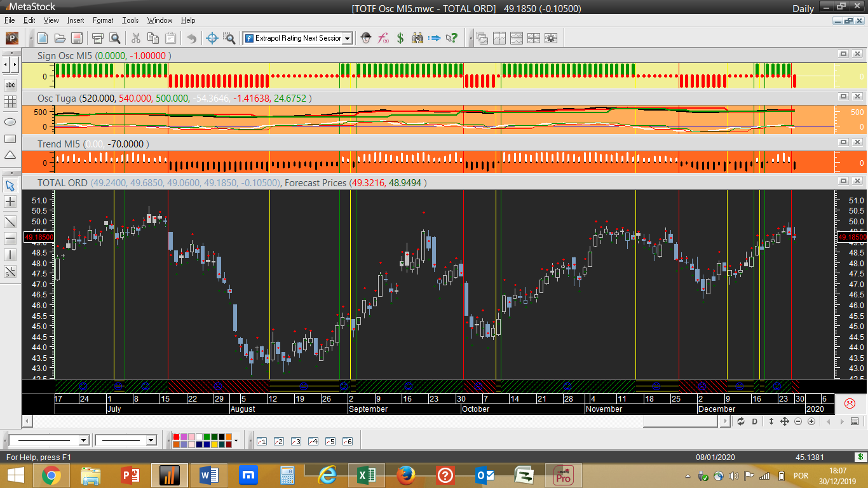Viewport: 868px width, 488px height.
Task: Open Excel from the Windows taskbar
Action: click(x=367, y=475)
